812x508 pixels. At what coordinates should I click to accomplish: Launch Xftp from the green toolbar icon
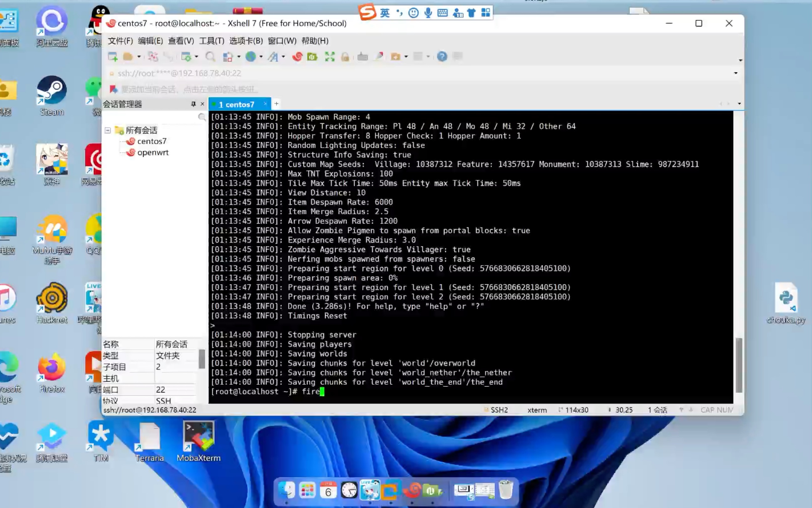(312, 57)
